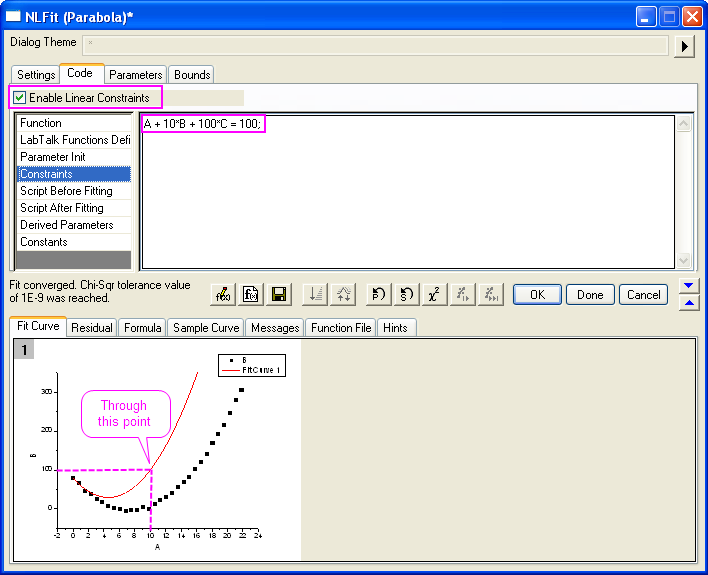This screenshot has width=708, height=575.
Task: Switch to the Parameters tab
Action: [x=135, y=75]
